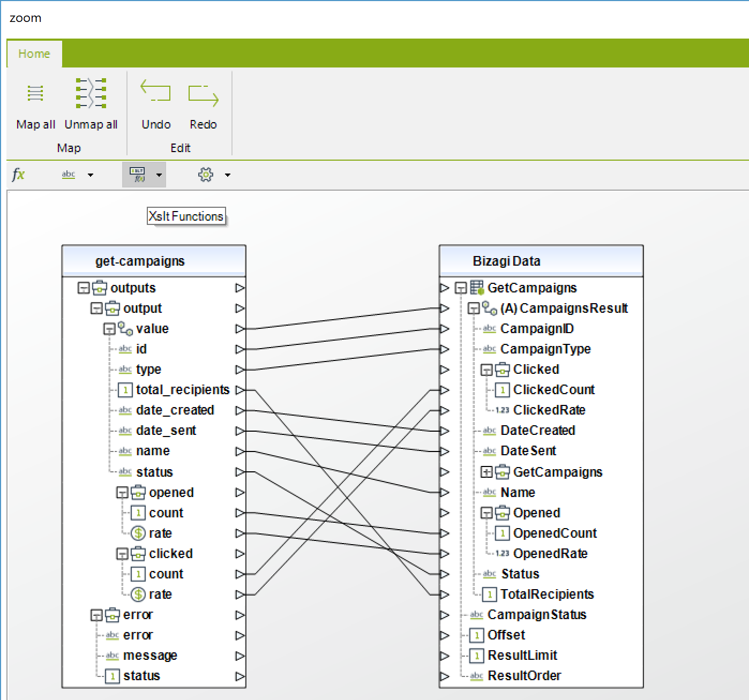Collapse the value node
Viewport: 749px width, 700px height.
[109, 329]
